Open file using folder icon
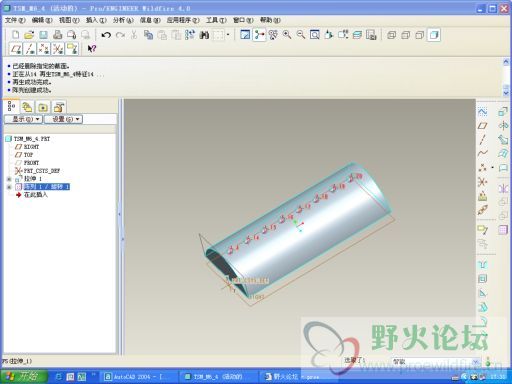This screenshot has height=384, width=512. pos(29,35)
